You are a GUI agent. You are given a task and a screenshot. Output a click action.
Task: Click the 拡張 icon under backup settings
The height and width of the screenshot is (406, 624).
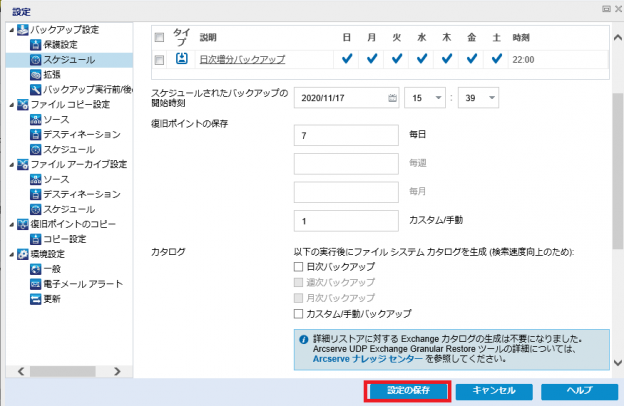click(x=35, y=74)
